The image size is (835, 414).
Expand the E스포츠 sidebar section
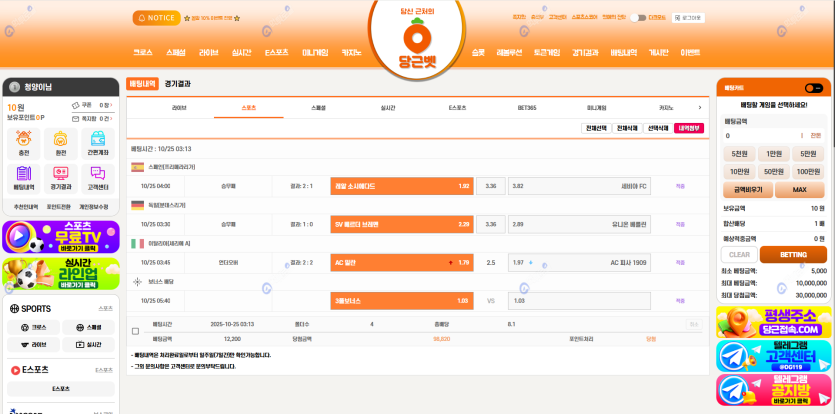[x=60, y=370]
